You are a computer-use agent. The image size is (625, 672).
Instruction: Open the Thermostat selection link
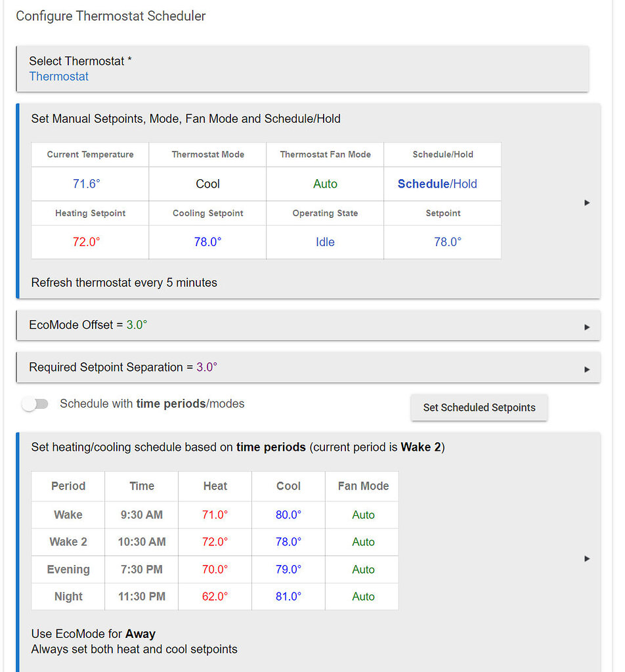coord(58,76)
